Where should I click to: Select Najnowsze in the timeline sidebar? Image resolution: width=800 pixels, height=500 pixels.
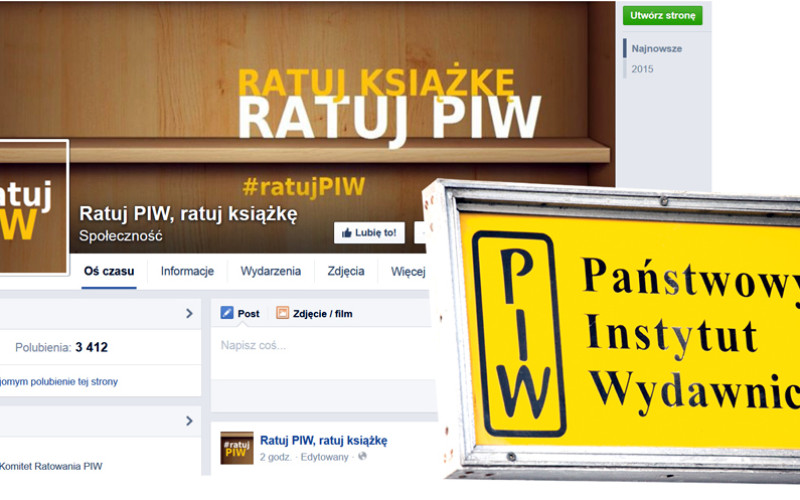pyautogui.click(x=657, y=49)
